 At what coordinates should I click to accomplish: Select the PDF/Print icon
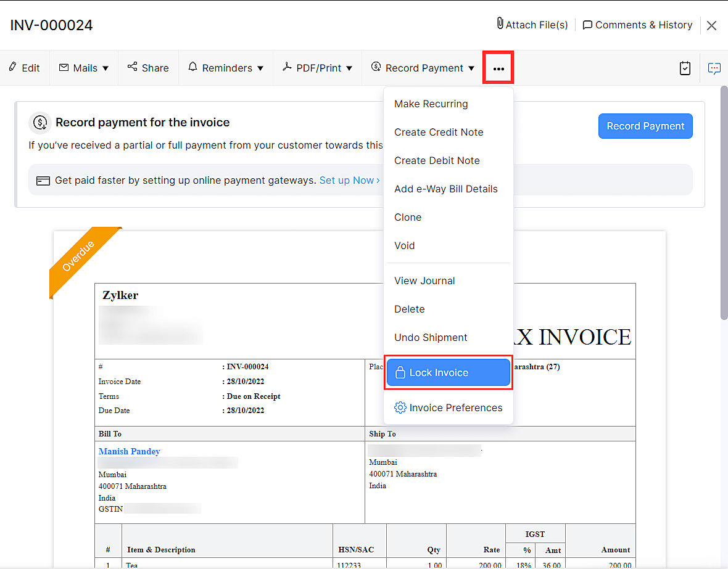tap(288, 68)
